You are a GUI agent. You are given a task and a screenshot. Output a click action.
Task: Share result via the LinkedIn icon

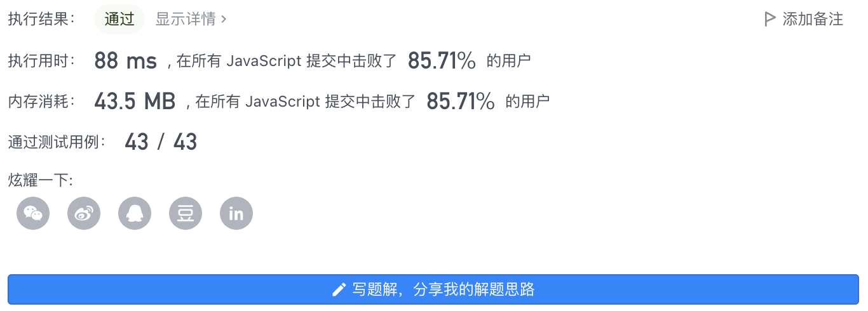(x=236, y=213)
